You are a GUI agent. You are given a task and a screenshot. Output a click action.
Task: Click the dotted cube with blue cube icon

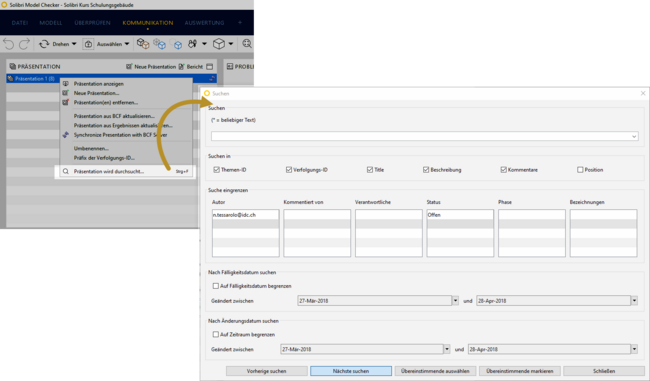click(x=159, y=44)
